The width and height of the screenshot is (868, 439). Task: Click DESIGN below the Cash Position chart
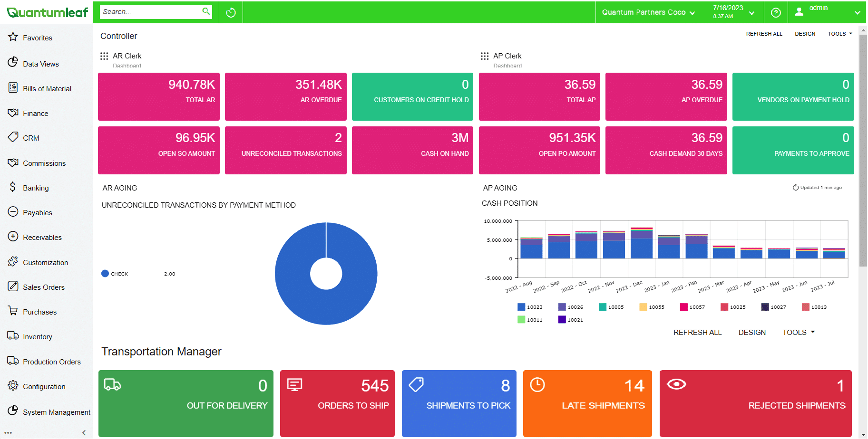point(752,332)
